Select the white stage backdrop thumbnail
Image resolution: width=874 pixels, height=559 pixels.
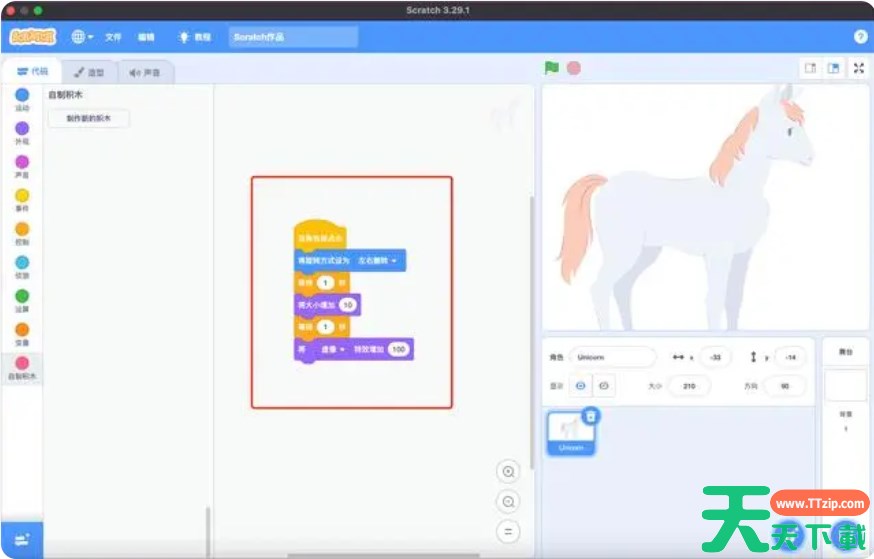pyautogui.click(x=845, y=384)
